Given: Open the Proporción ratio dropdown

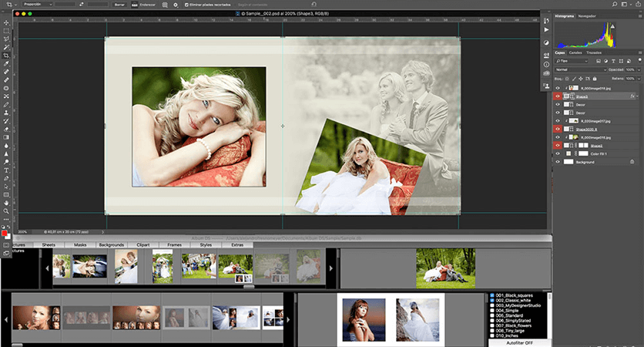Looking at the screenshot, I should (38, 4).
